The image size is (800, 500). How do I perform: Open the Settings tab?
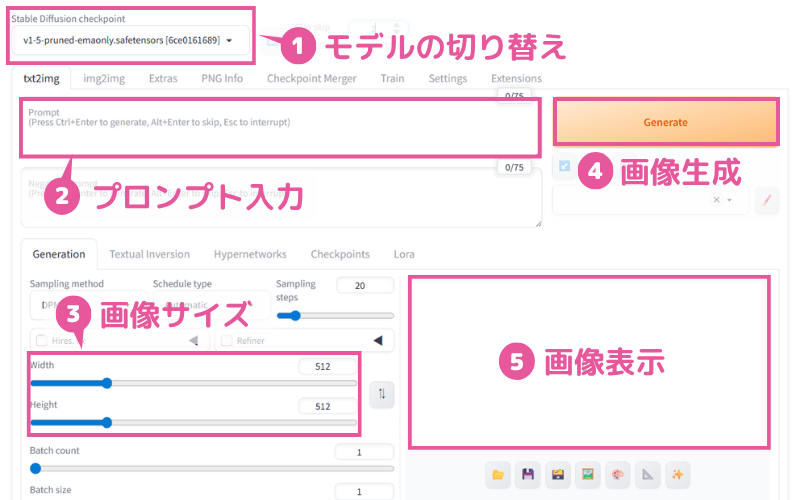pyautogui.click(x=448, y=79)
